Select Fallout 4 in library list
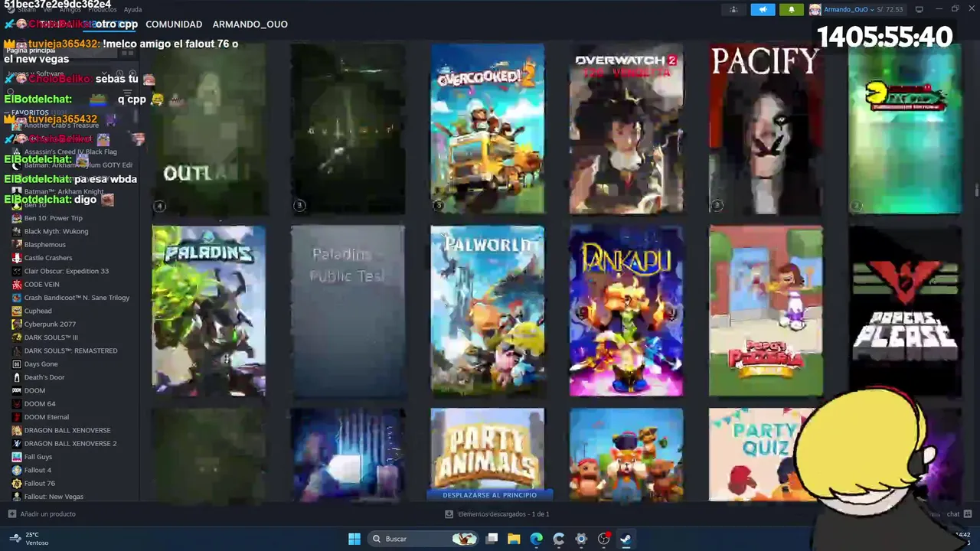Screen dimensions: 980x551 point(38,470)
